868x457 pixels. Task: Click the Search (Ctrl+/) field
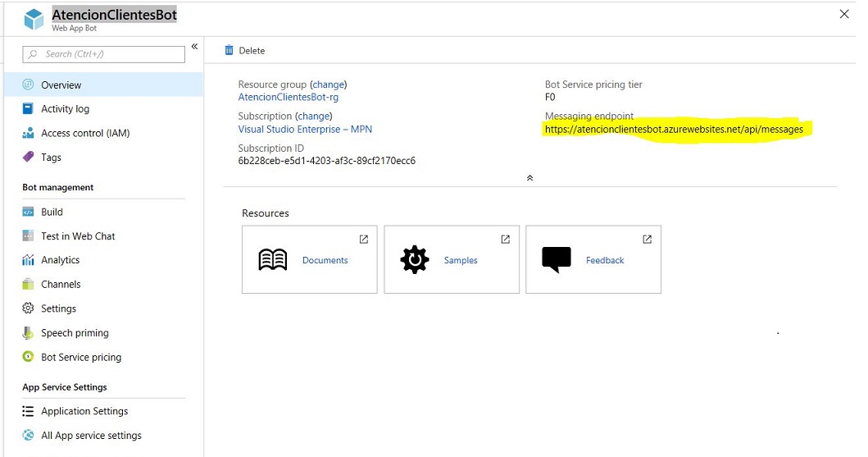103,54
